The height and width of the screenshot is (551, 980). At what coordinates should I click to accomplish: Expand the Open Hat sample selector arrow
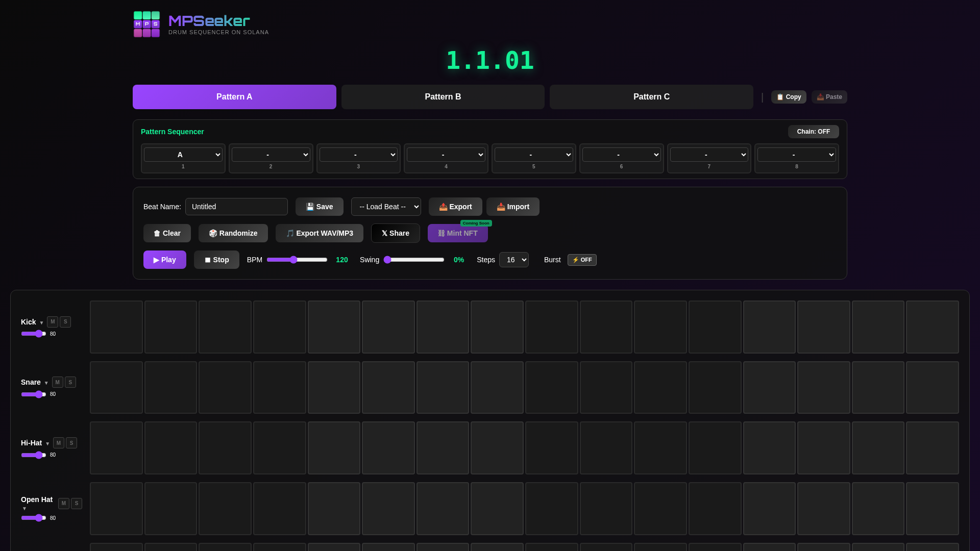(24, 509)
